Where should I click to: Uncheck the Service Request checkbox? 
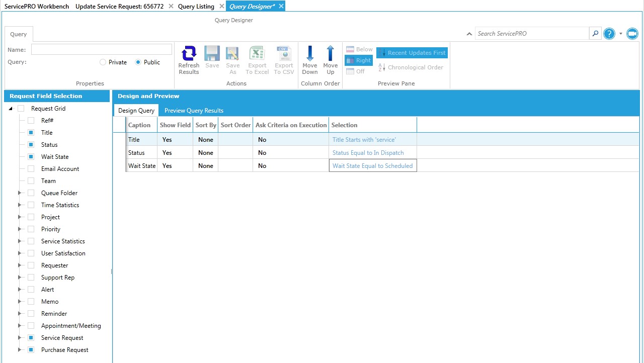pyautogui.click(x=31, y=338)
